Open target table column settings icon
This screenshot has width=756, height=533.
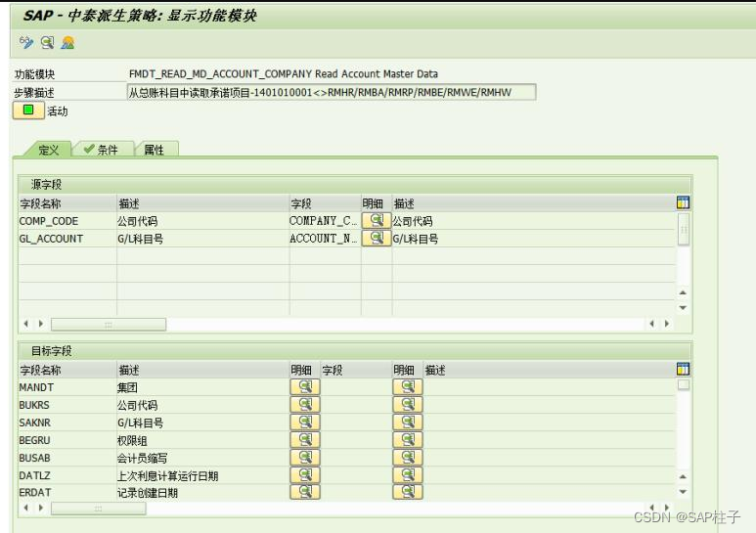point(683,369)
